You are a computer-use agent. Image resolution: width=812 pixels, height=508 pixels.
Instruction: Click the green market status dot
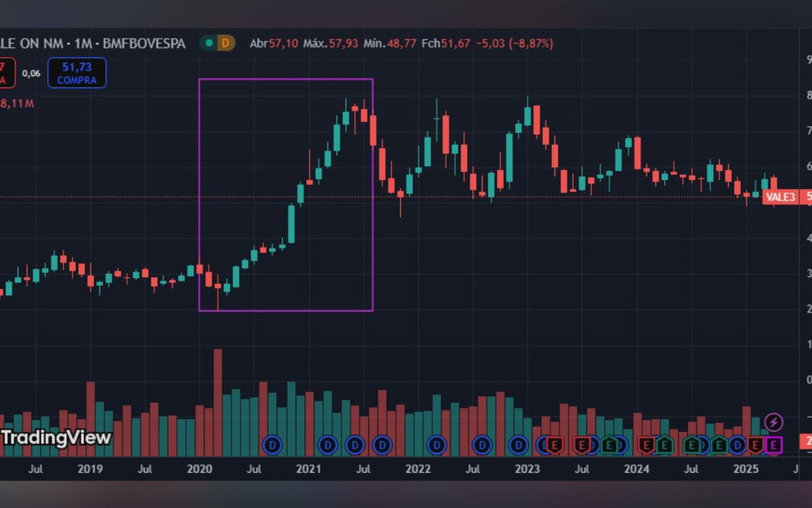pyautogui.click(x=210, y=43)
